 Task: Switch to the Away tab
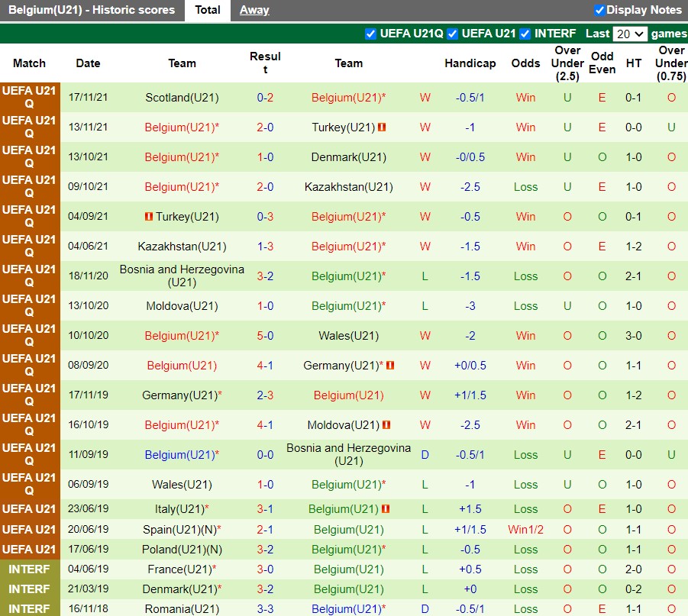coord(254,10)
